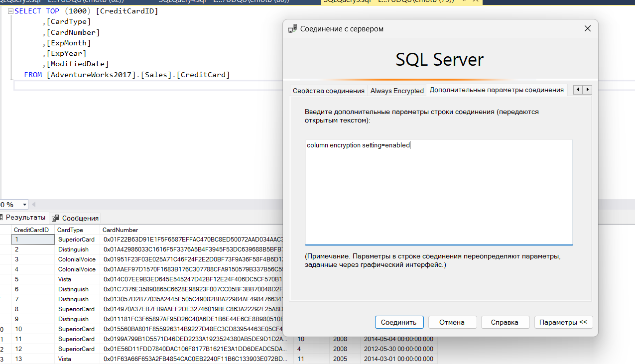Switch to the Always Encrypted tab
Viewport: 635px width, 364px height.
pyautogui.click(x=397, y=91)
